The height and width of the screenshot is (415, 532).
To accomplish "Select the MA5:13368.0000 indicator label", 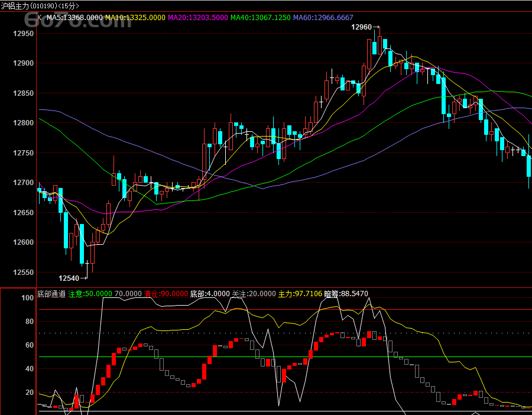I will tap(74, 18).
